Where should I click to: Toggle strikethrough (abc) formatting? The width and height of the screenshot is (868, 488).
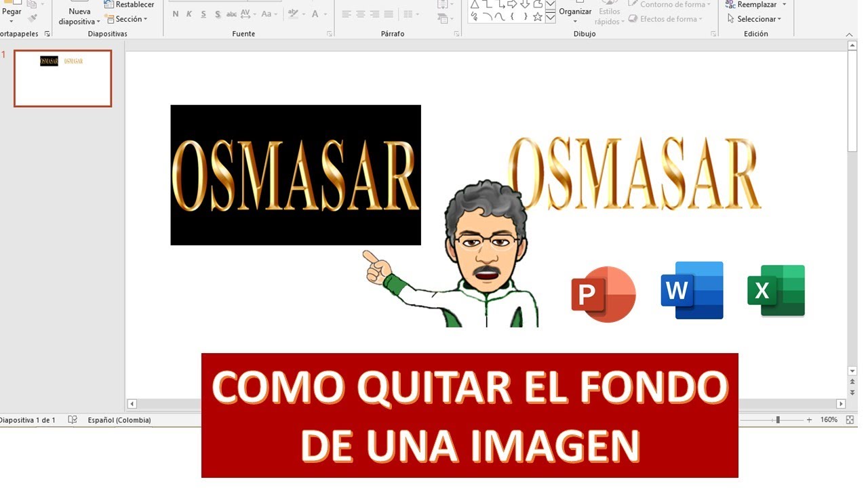pos(232,14)
